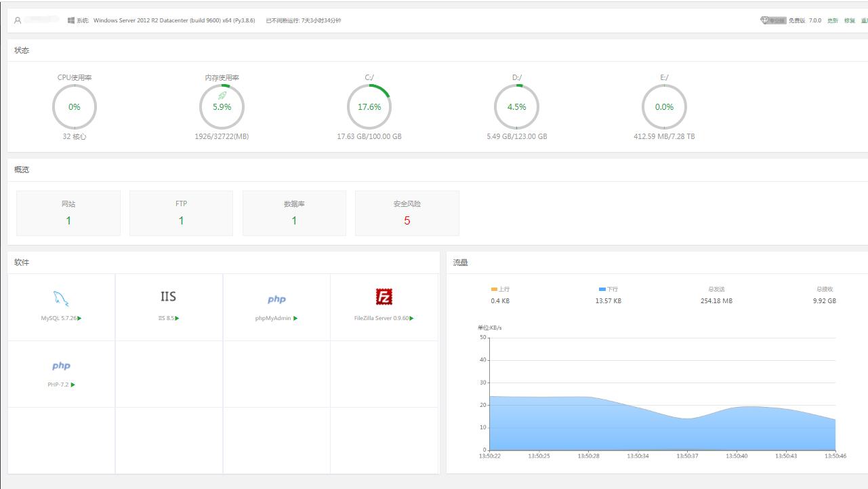Screen dimensions: 868x489
Task: Click the 13.57 KB downstream value
Action: tap(608, 300)
